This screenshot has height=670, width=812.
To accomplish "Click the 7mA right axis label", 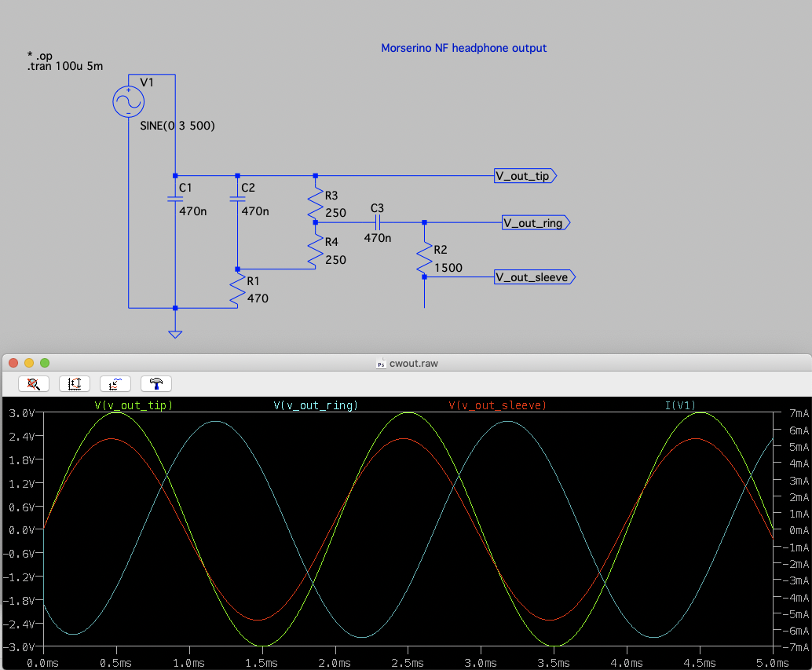I will (799, 413).
